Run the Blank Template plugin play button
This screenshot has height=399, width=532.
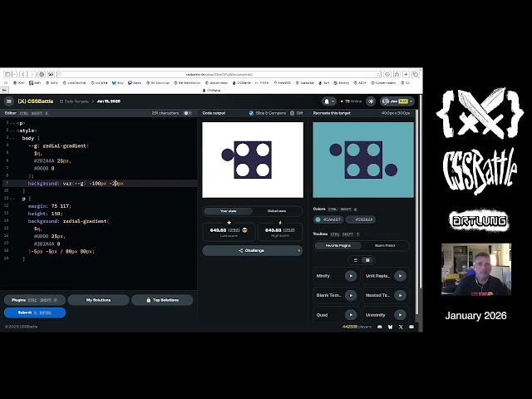pos(351,295)
